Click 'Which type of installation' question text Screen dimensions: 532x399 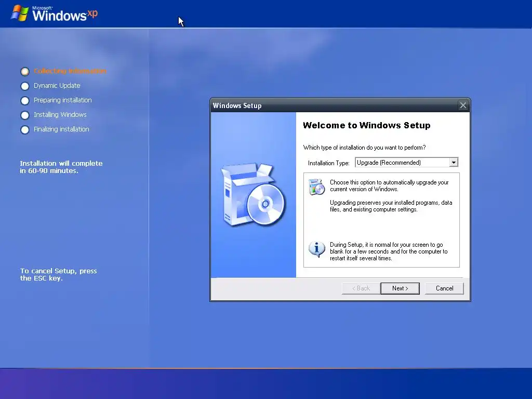pos(364,148)
